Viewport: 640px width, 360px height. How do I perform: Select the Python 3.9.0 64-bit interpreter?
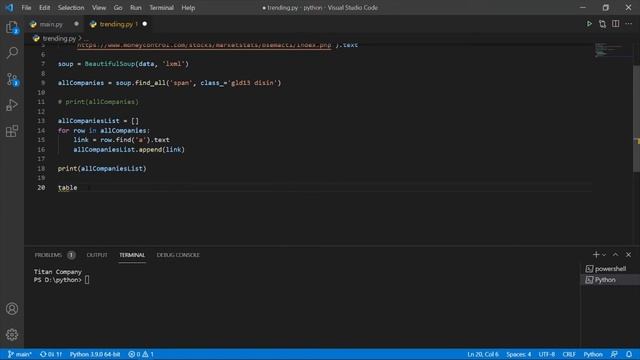click(x=95, y=354)
